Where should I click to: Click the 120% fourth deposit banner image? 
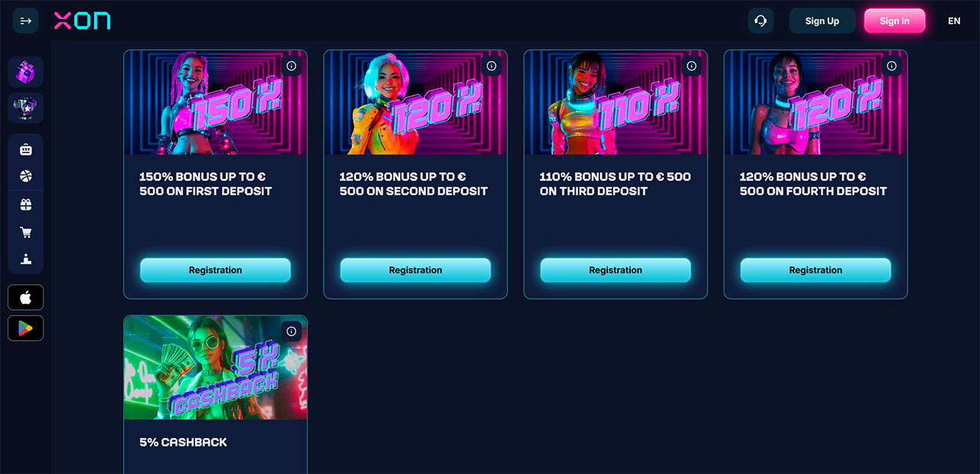click(x=815, y=103)
